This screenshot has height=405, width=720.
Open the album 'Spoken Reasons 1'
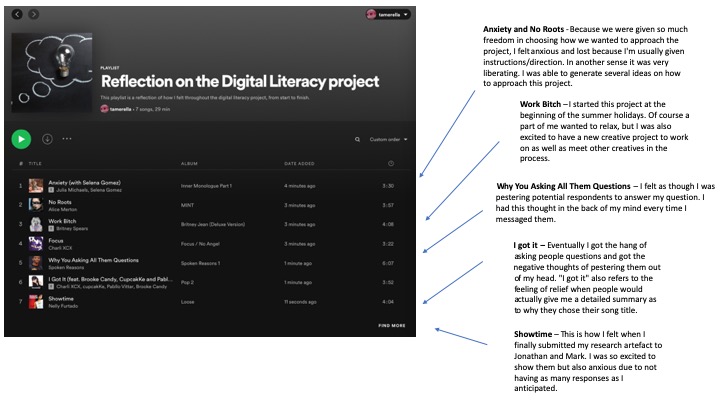pos(201,263)
